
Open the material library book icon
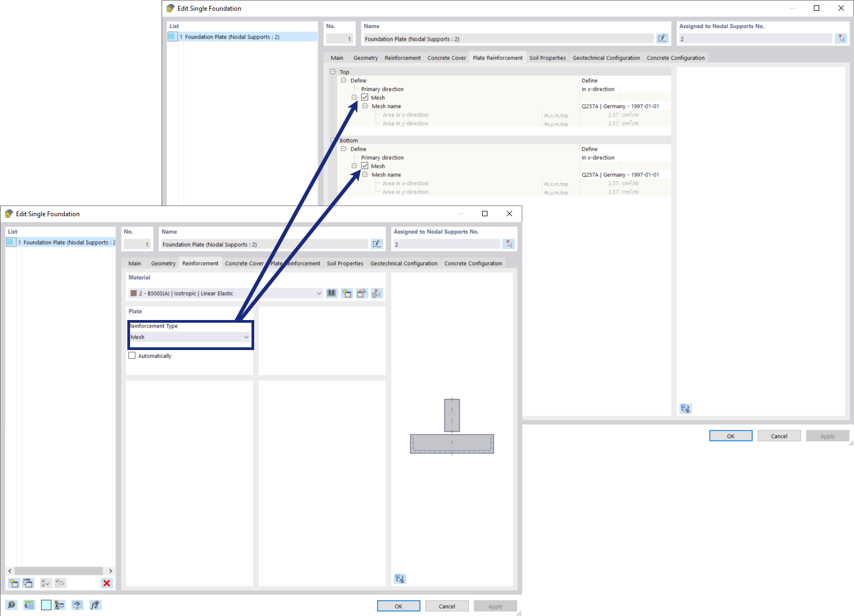pos(332,293)
